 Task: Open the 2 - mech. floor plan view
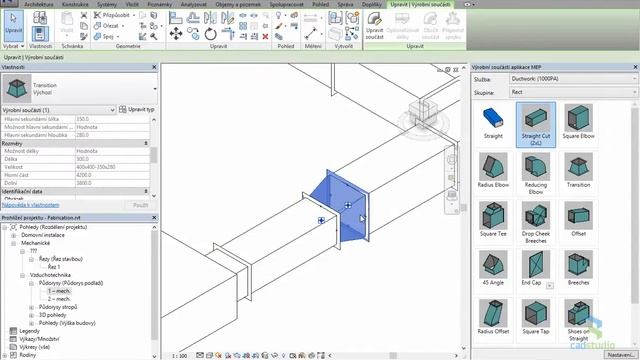[59, 299]
